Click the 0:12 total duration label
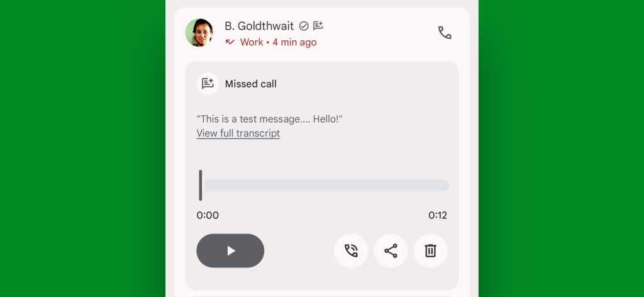Image resolution: width=644 pixels, height=297 pixels. [x=438, y=216]
